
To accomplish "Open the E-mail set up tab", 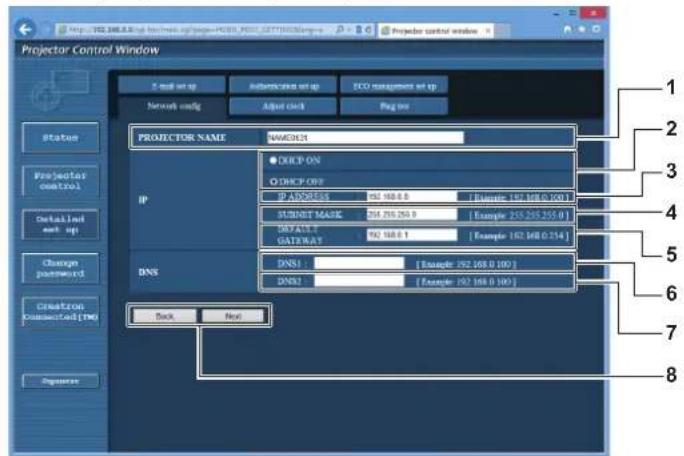I will click(172, 86).
